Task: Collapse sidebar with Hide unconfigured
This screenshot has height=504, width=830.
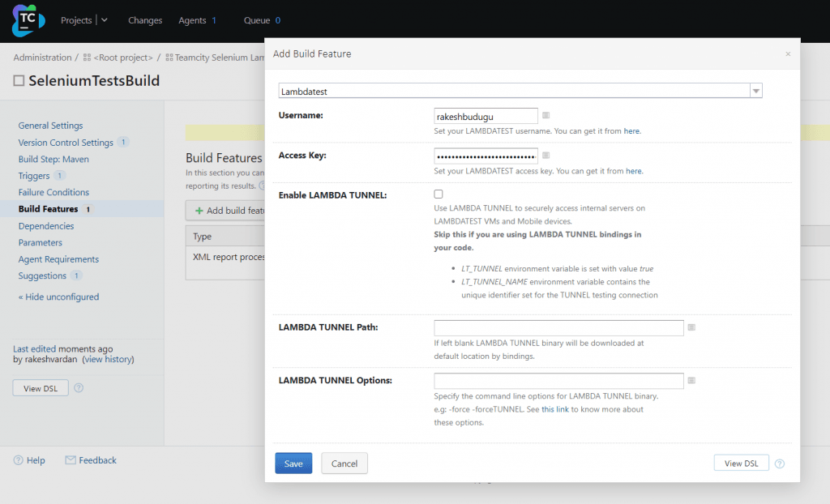Action: click(x=58, y=297)
